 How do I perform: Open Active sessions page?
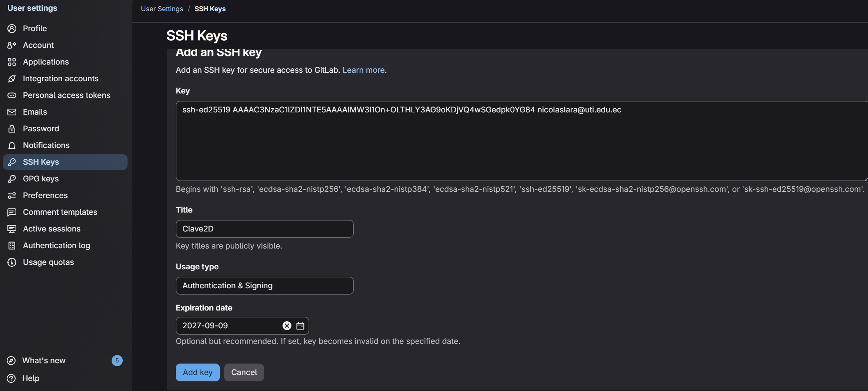pos(52,229)
